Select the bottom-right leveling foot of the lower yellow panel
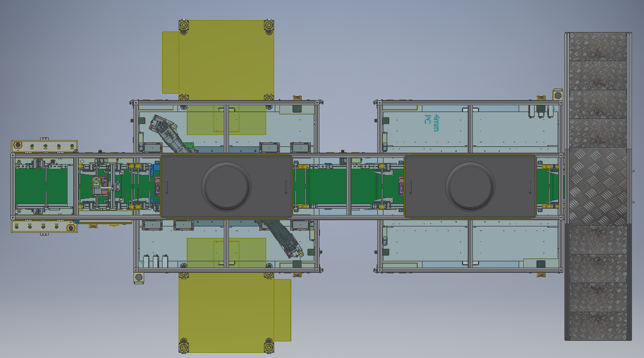 pos(268,347)
